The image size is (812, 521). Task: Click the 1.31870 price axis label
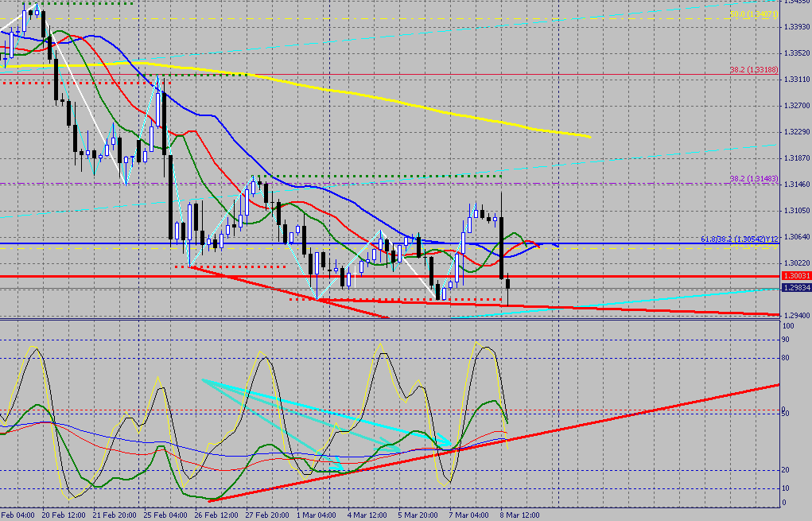pos(798,158)
